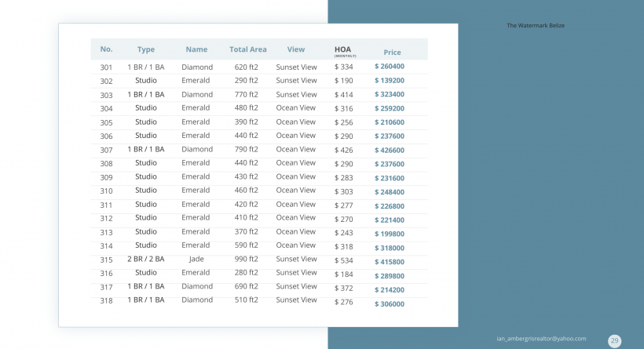Click unit number 311

click(x=106, y=205)
